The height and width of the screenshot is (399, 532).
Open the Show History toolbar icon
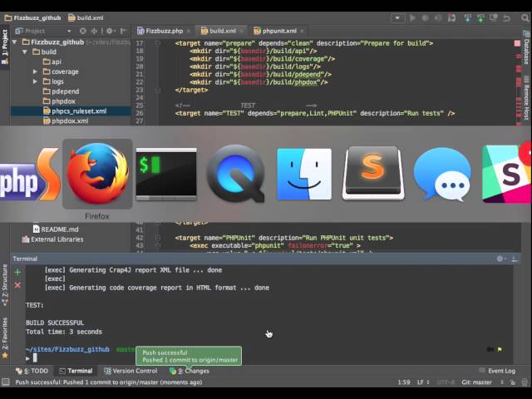click(x=493, y=17)
